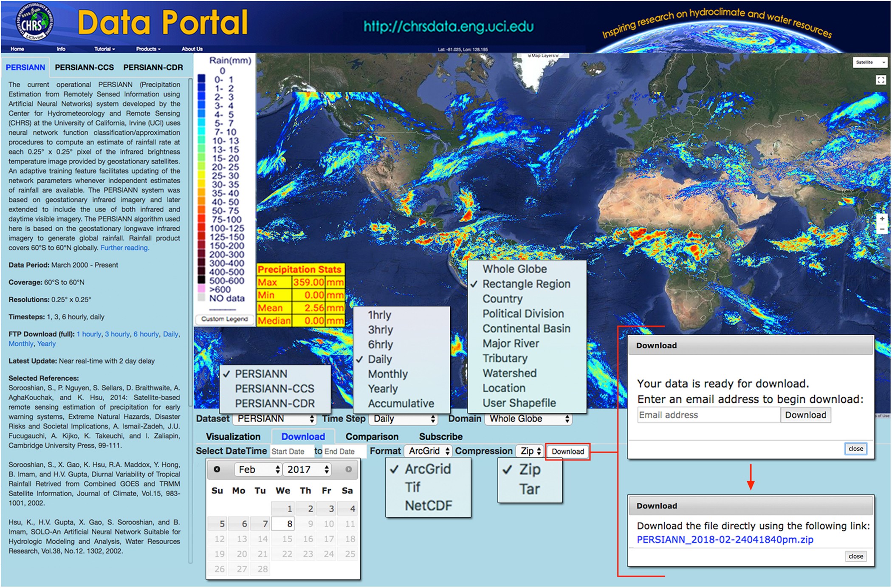Switch to the PERSIANN-CCS tab
This screenshot has height=588, width=892.
pos(85,68)
